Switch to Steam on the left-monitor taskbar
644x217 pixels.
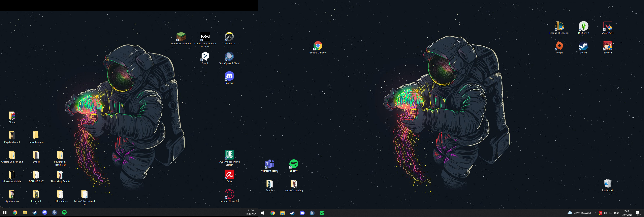pos(35,213)
